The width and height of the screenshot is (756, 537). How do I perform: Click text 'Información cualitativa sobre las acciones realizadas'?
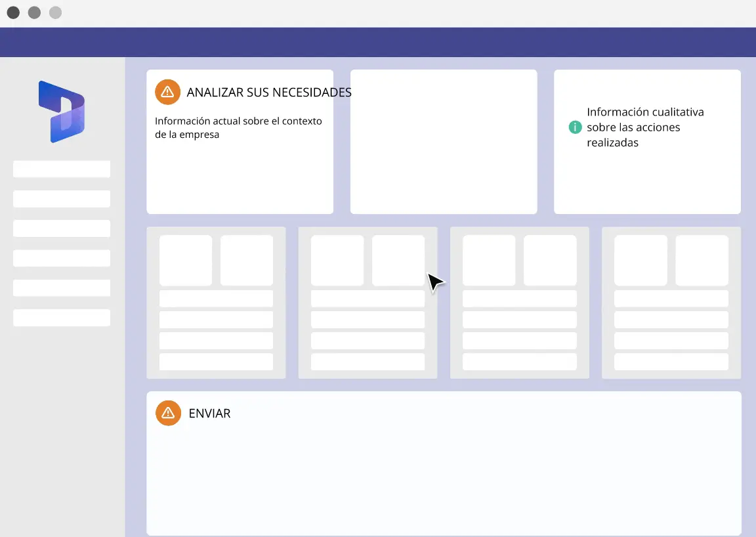coord(645,127)
